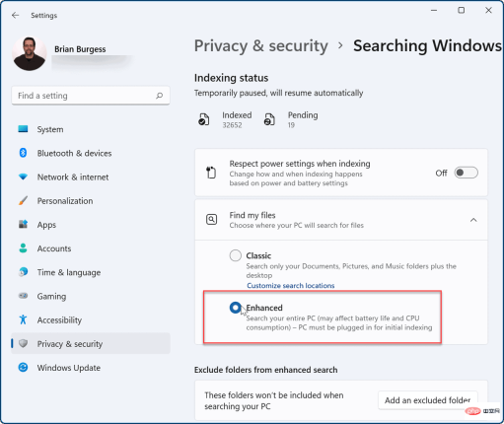Click the Privacy & security shield icon
The image size is (504, 424).
coord(23,343)
